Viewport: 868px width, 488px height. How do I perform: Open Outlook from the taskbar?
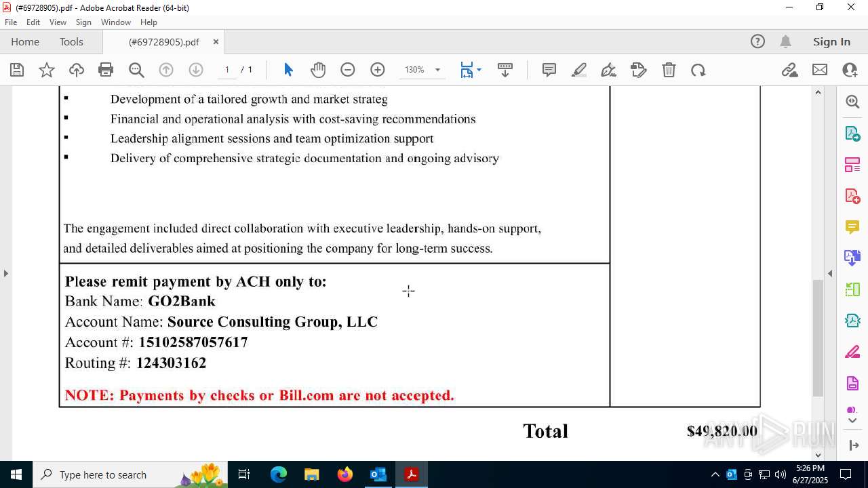coord(378,474)
